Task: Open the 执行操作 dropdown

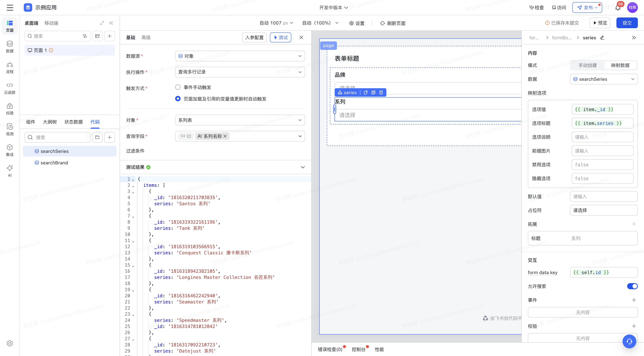Action: [x=240, y=72]
